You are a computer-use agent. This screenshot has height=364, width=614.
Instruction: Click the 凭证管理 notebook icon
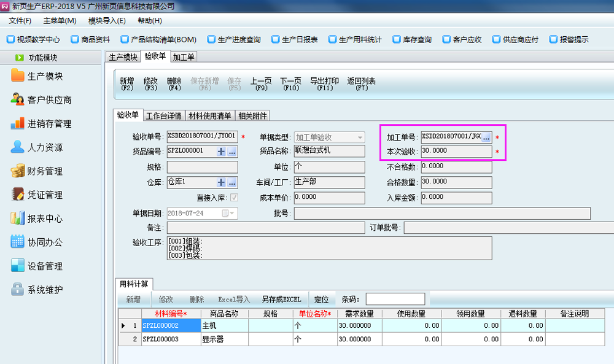(x=17, y=195)
